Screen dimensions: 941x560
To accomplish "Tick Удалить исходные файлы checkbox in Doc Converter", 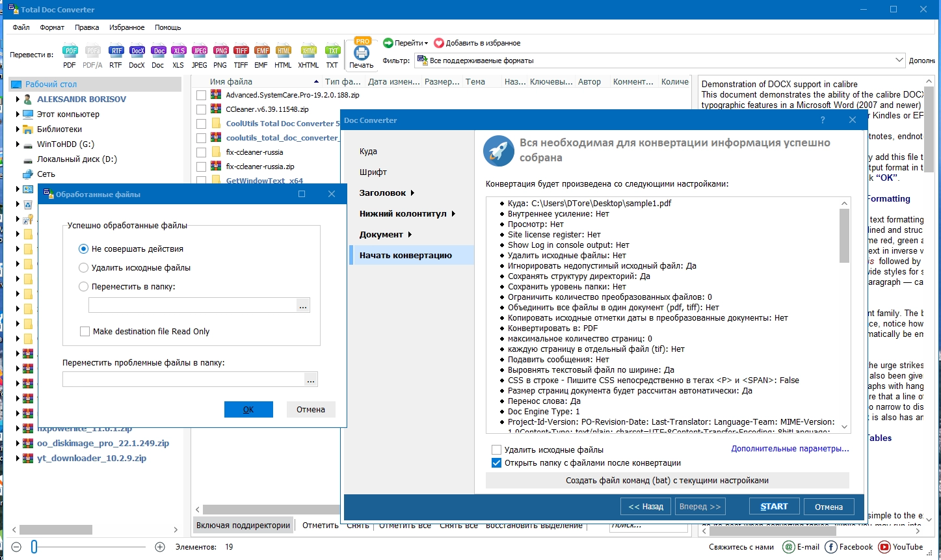I will coord(497,449).
